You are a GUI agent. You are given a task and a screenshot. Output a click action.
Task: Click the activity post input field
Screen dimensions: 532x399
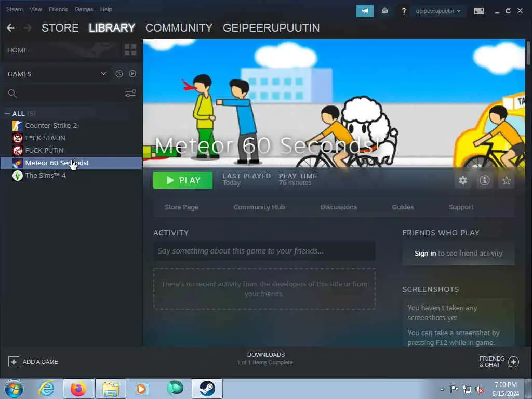pos(264,251)
